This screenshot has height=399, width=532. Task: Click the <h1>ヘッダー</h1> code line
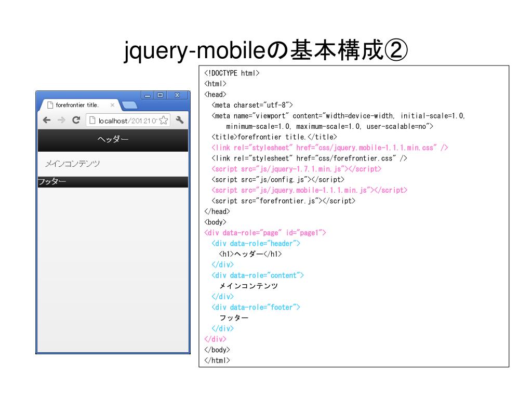click(250, 254)
